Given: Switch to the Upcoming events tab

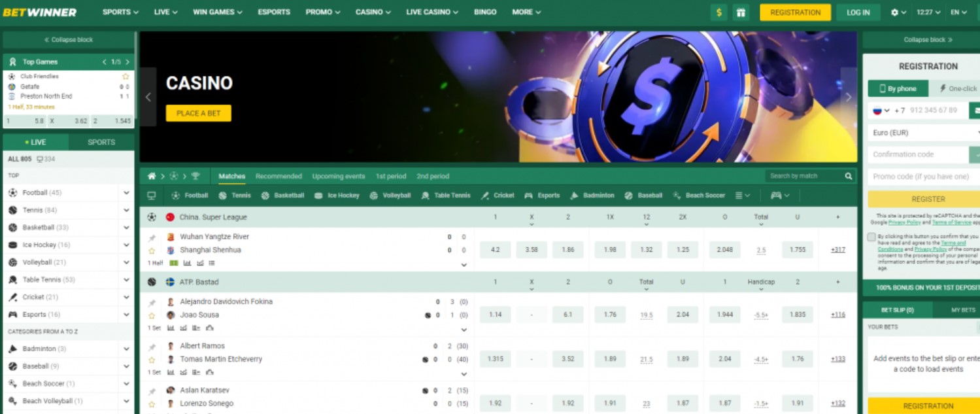Looking at the screenshot, I should [339, 177].
